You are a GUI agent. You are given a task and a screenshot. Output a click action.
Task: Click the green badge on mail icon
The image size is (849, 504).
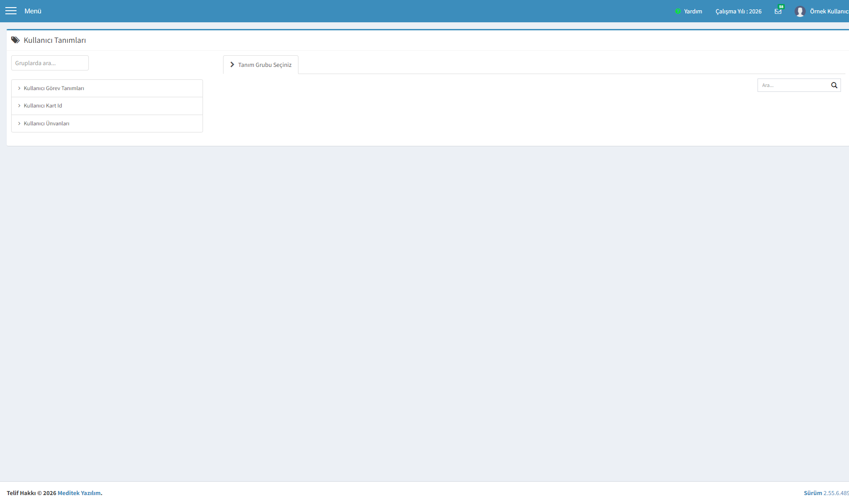[781, 7]
